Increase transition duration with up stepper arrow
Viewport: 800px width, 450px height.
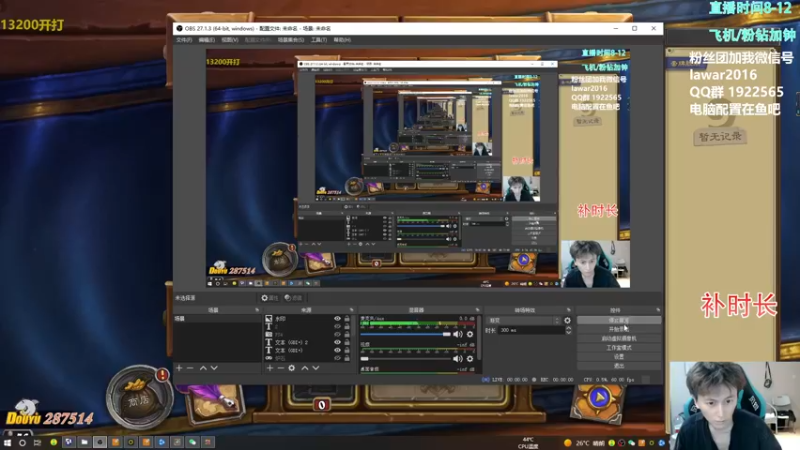click(568, 328)
